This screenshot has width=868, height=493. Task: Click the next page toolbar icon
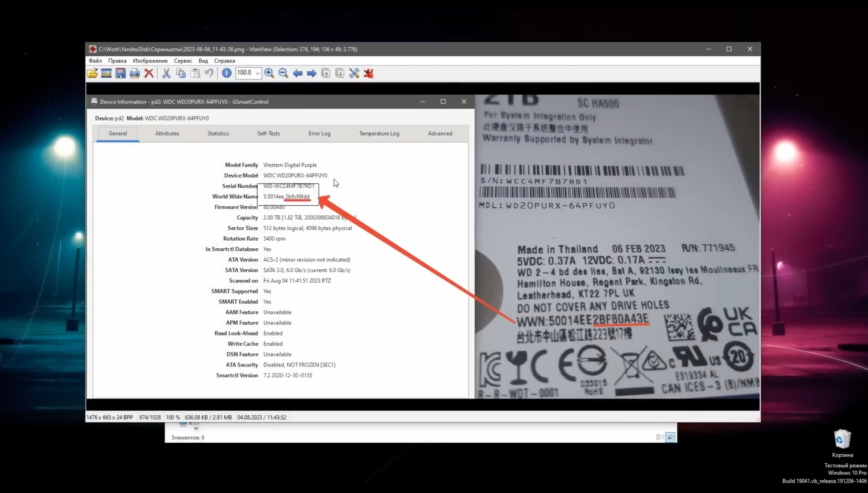click(340, 73)
